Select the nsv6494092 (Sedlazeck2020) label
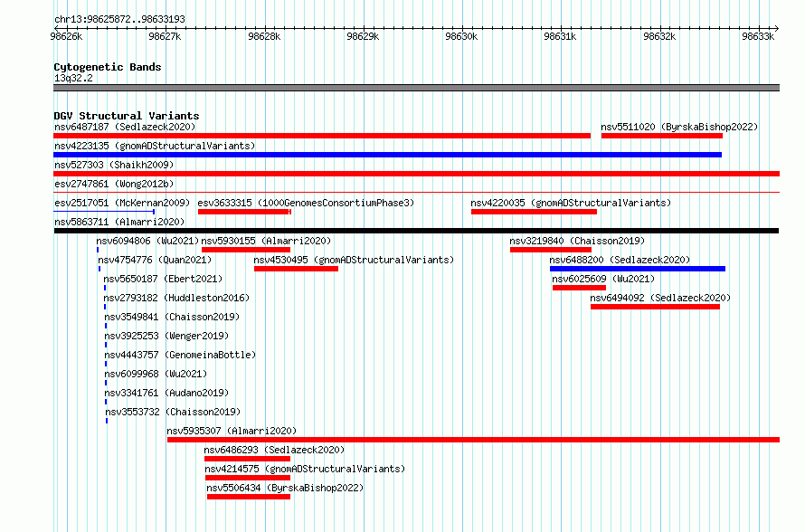The height and width of the screenshot is (532, 805). [660, 298]
